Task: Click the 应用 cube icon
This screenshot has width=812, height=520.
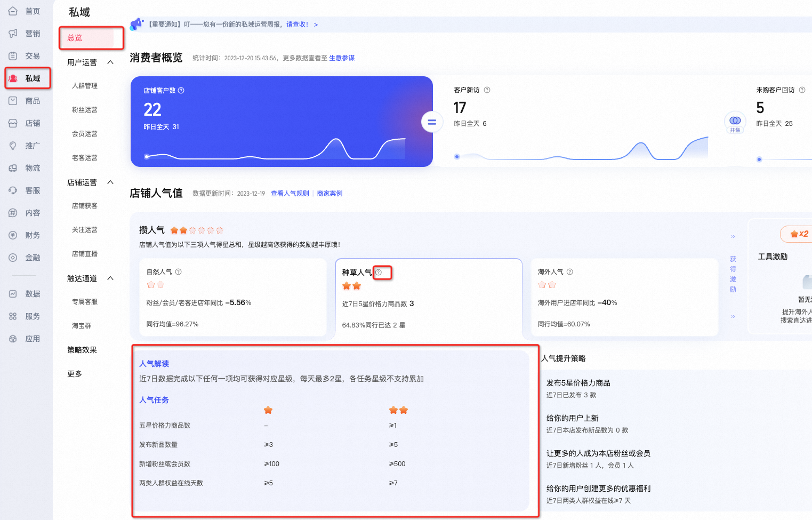Action: pos(13,338)
